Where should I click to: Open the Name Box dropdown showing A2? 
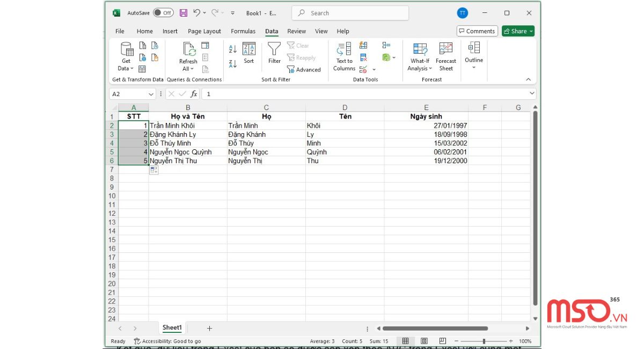pos(150,94)
